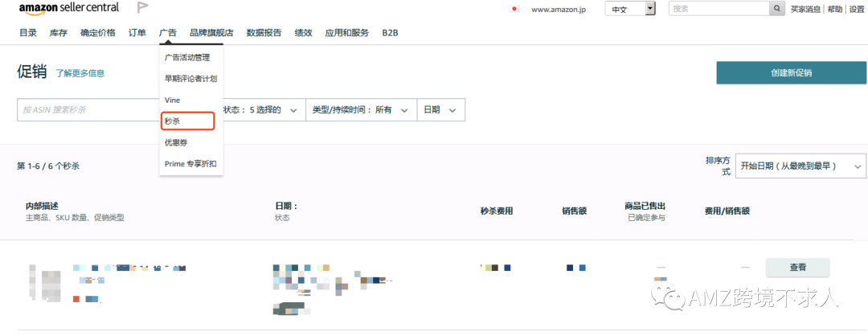Open the 确定价格 menu
The image size is (868, 336).
tap(98, 33)
